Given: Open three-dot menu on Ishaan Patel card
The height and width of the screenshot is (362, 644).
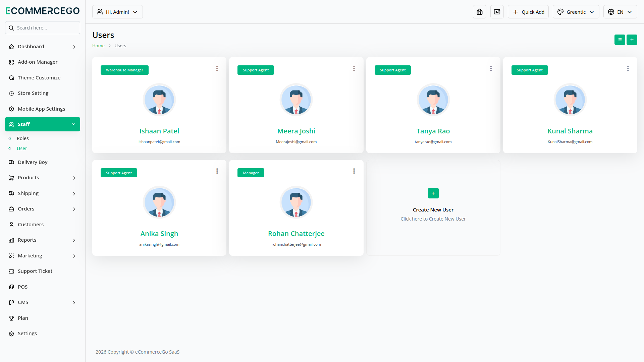Looking at the screenshot, I should tap(217, 69).
